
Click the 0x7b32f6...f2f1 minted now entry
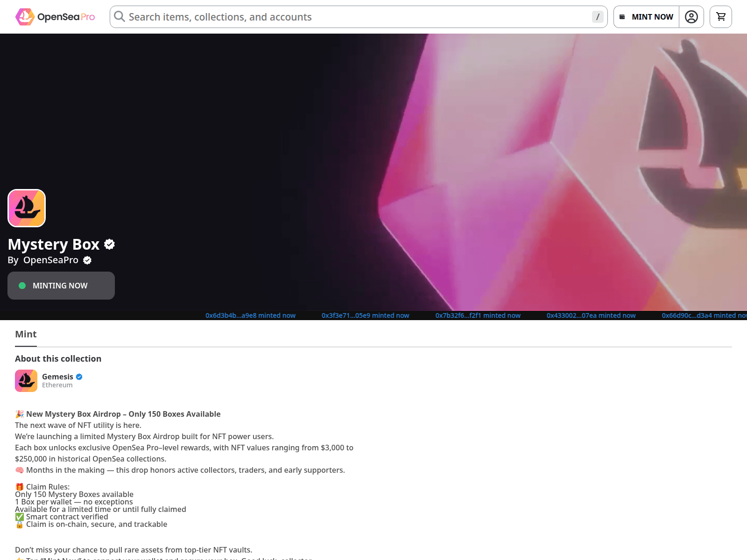pyautogui.click(x=478, y=315)
